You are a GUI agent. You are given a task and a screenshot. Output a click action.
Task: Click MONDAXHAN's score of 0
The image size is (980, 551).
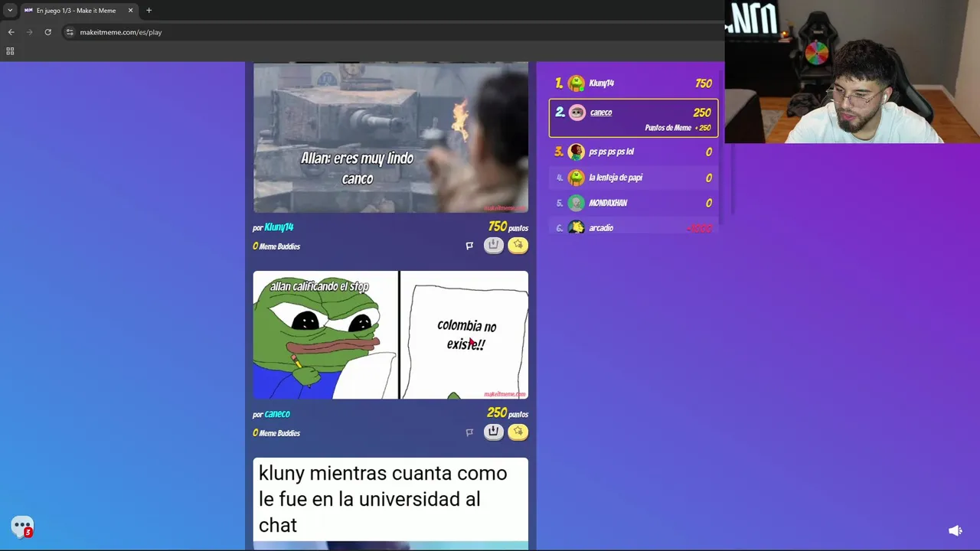coord(708,204)
